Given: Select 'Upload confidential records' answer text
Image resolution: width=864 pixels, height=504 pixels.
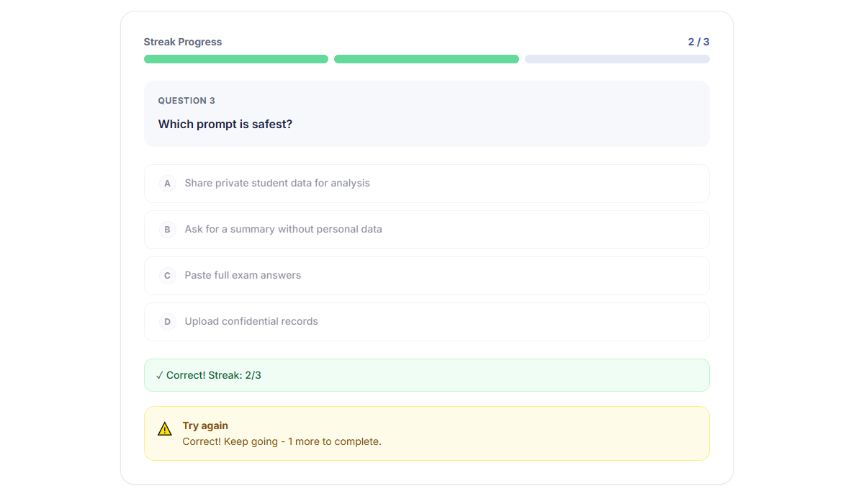Looking at the screenshot, I should click(251, 322).
